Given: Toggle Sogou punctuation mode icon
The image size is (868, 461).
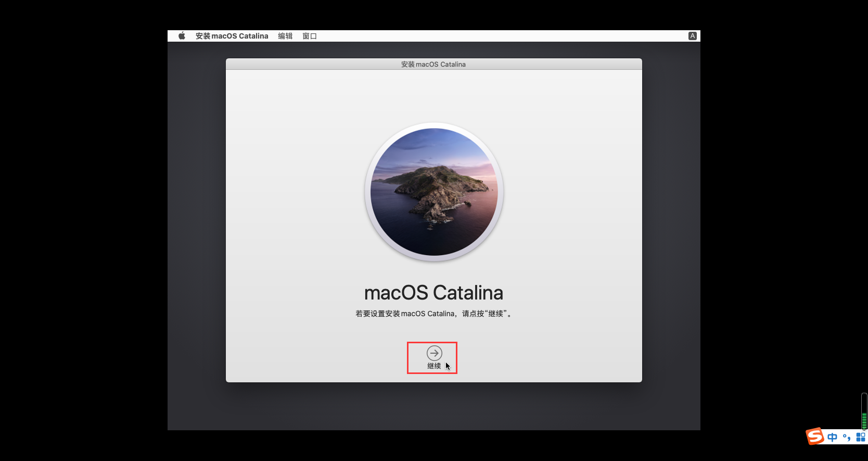Looking at the screenshot, I should [847, 437].
